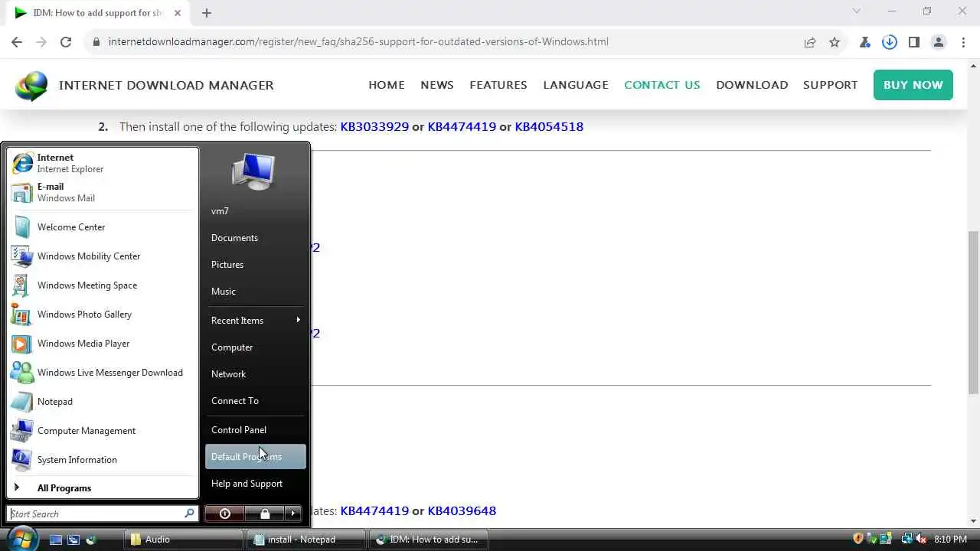980x551 pixels.
Task: Open a new browser tab
Action: (207, 12)
